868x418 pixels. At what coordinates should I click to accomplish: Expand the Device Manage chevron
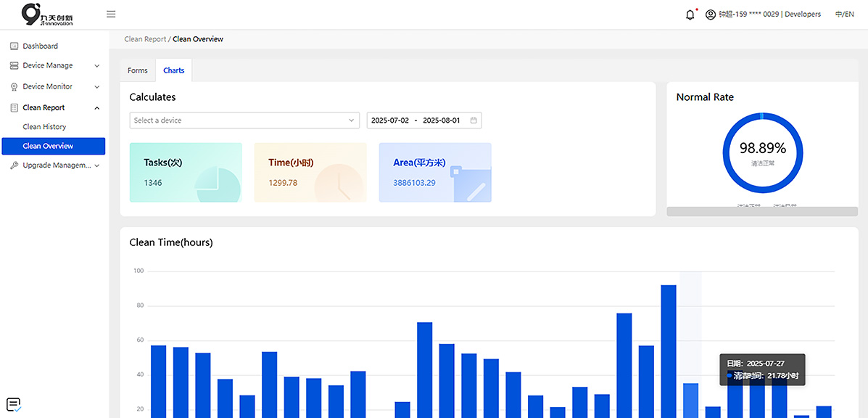click(x=97, y=66)
